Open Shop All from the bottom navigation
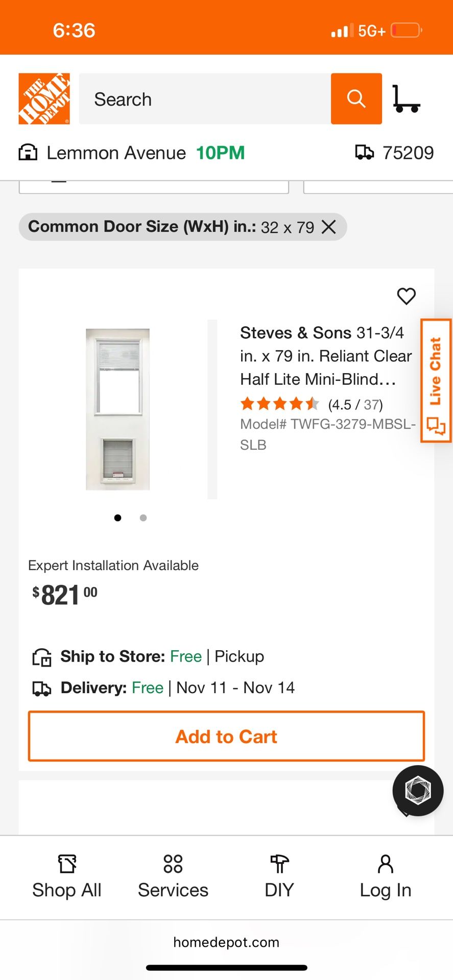The height and width of the screenshot is (980, 453). coord(67,875)
